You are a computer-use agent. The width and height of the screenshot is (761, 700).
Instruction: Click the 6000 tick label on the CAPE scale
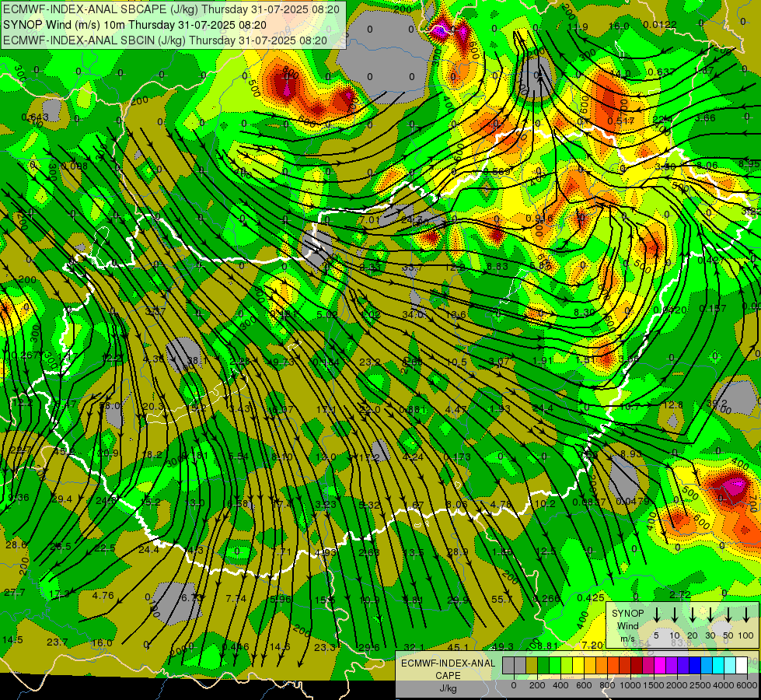point(747,685)
